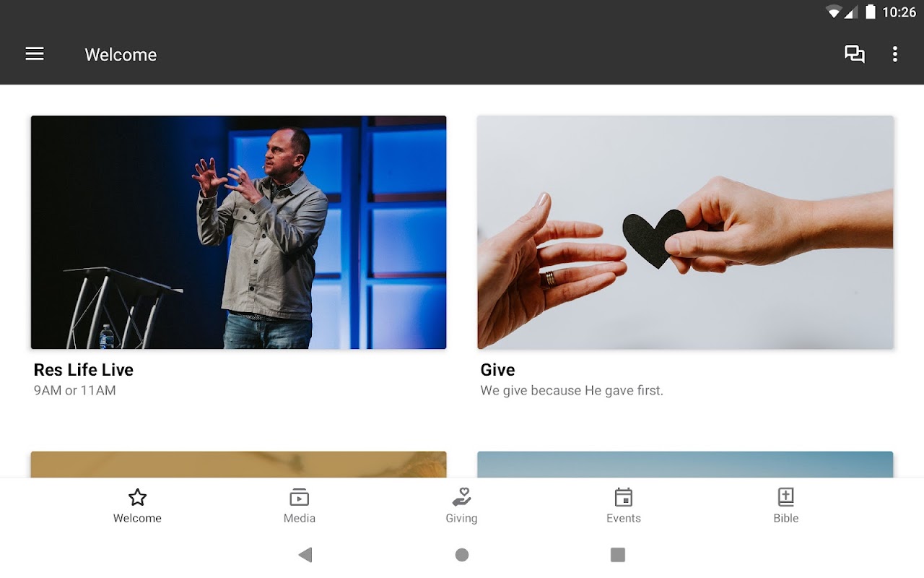The image size is (924, 578).
Task: Tap the Android home circle button
Action: [x=462, y=555]
